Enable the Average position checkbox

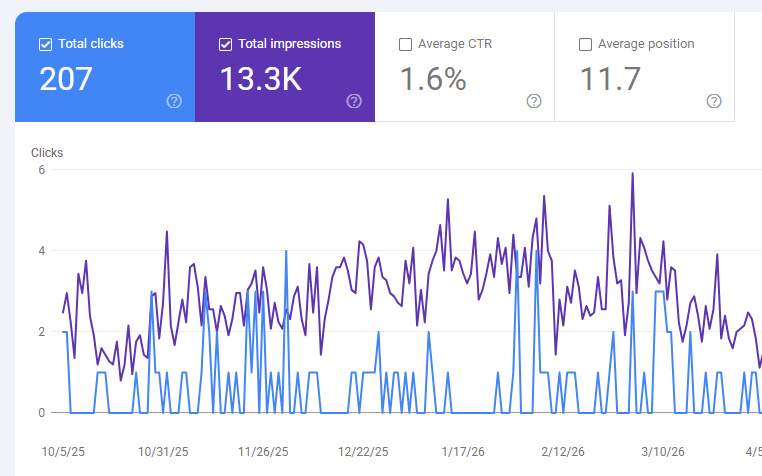pos(586,45)
